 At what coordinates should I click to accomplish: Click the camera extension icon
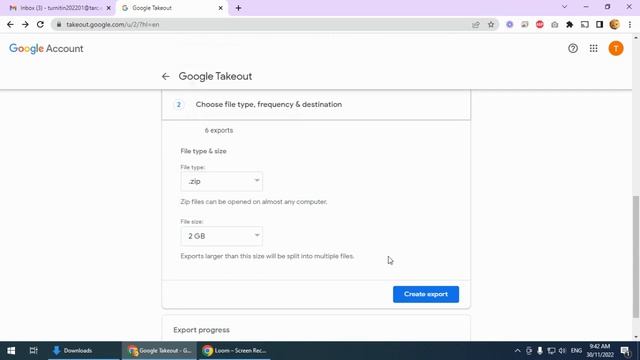tap(555, 24)
